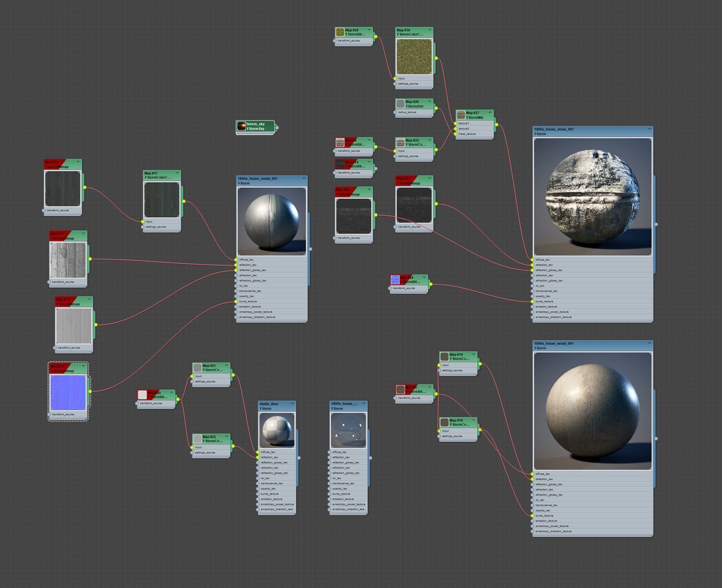This screenshot has width=722, height=588.
Task: Click mask_texture slot on Map #27
Action: (x=475, y=134)
